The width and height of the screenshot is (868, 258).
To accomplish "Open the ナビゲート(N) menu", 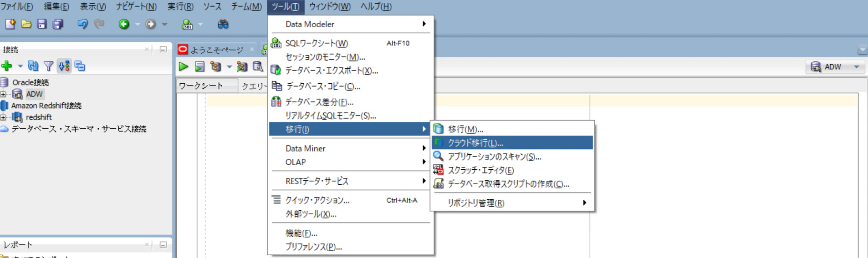I will pyautogui.click(x=136, y=6).
